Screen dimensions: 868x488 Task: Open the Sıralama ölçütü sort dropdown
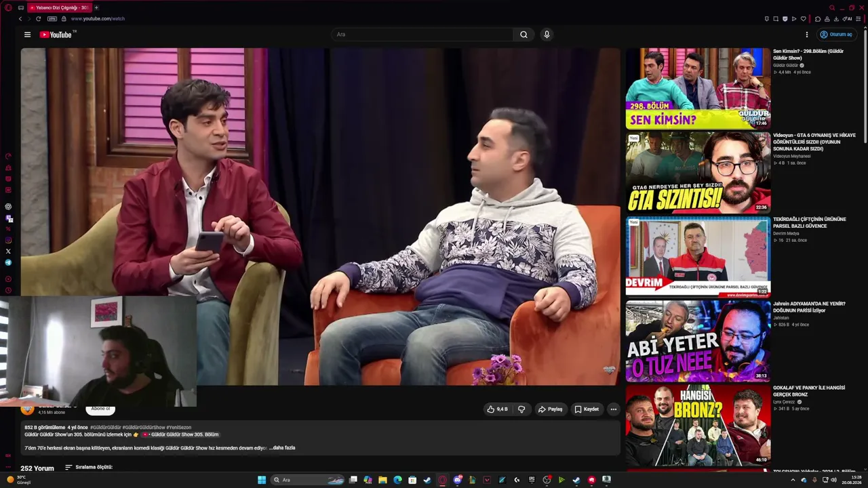89,468
